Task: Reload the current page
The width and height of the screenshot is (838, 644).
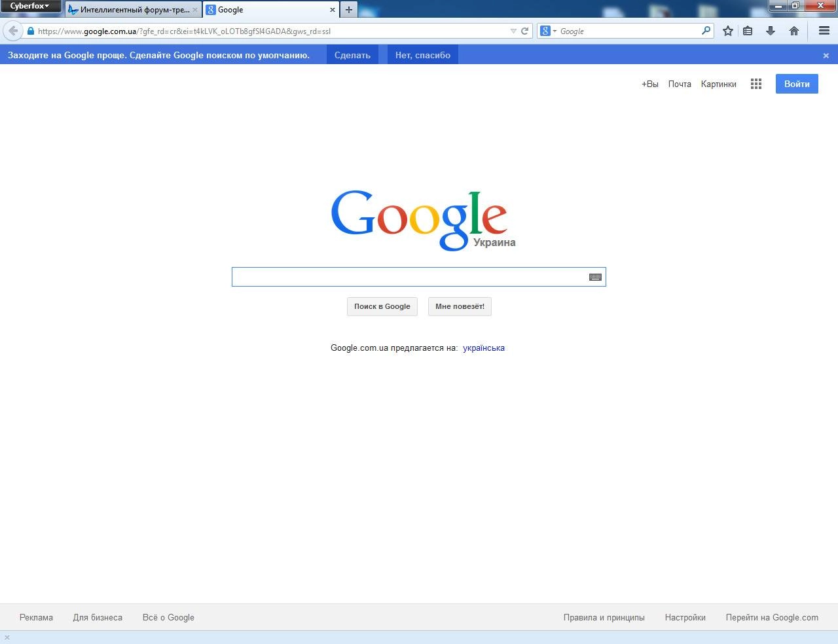Action: [x=524, y=31]
